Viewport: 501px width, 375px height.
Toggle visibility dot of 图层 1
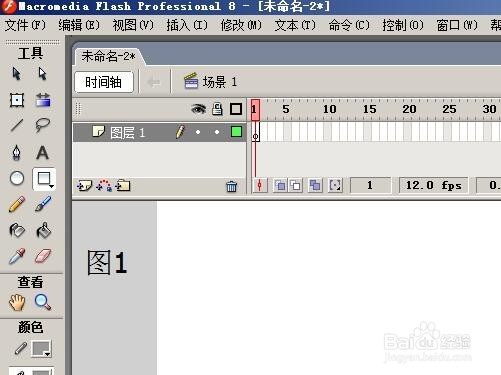[198, 132]
